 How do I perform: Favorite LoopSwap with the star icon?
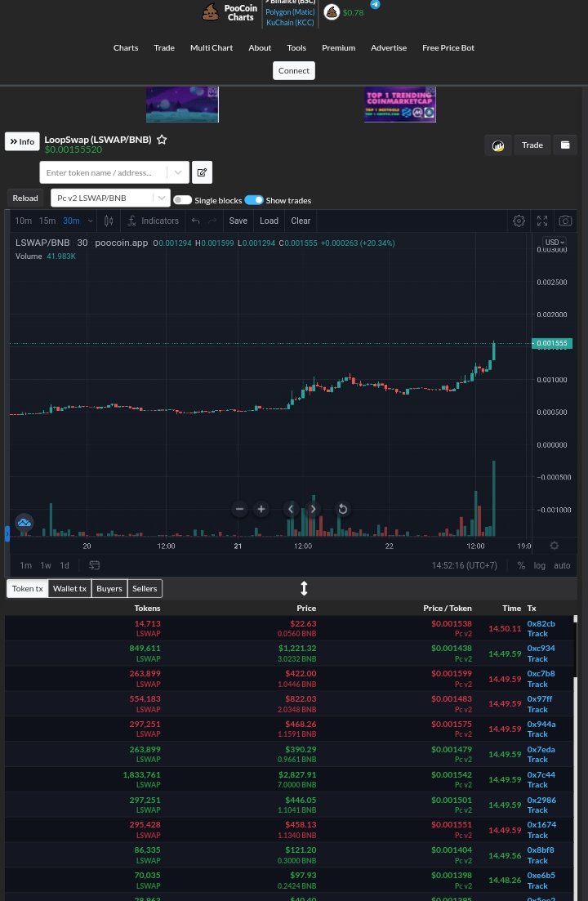pos(162,140)
